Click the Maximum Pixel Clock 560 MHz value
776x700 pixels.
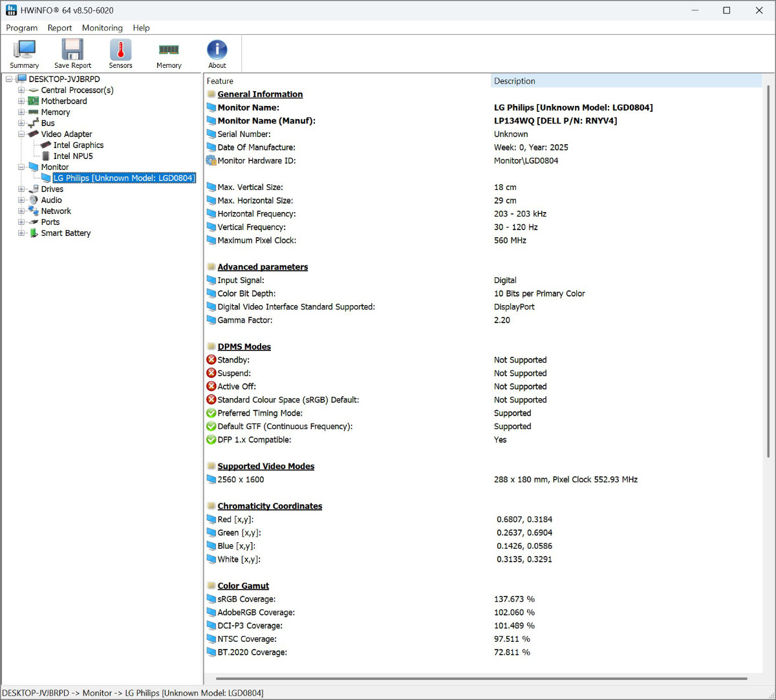point(510,240)
